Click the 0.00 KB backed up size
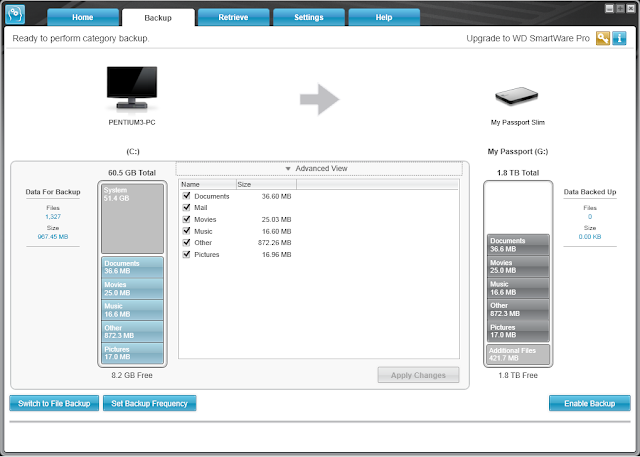This screenshot has width=640, height=457. click(x=590, y=237)
